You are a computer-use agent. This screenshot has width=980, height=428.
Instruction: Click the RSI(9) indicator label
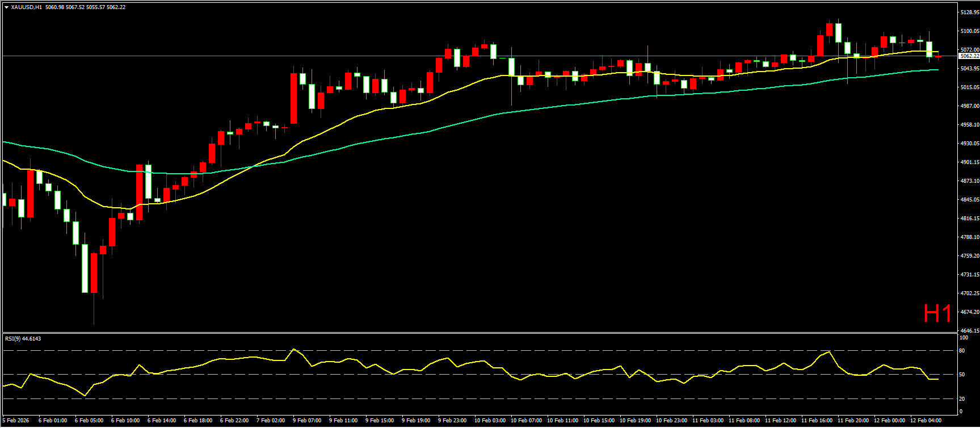pyautogui.click(x=23, y=339)
